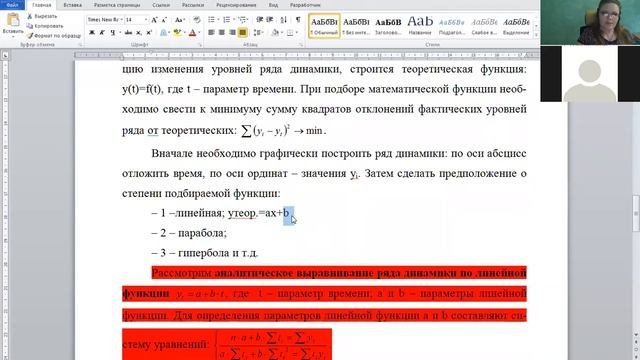640x360 pixels.
Task: Expand the bullets list dropdown arrow
Action: (218, 20)
